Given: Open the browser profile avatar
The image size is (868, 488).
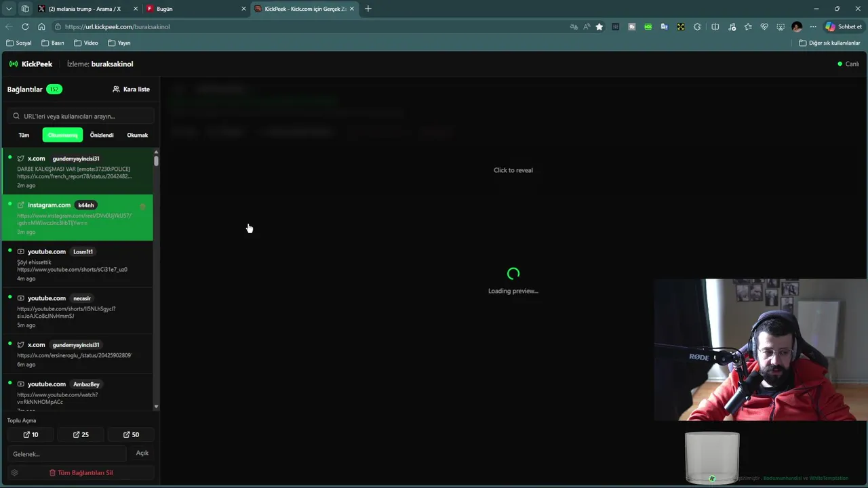Looking at the screenshot, I should [797, 26].
